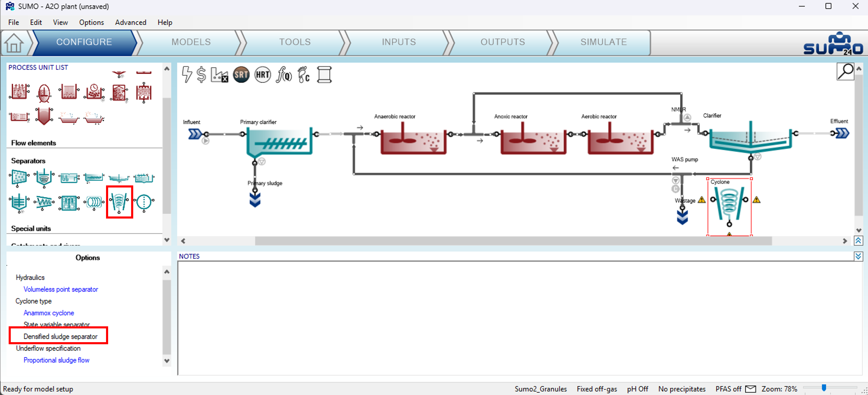
Task: Collapse the Notes panel chevron
Action: pyautogui.click(x=858, y=256)
